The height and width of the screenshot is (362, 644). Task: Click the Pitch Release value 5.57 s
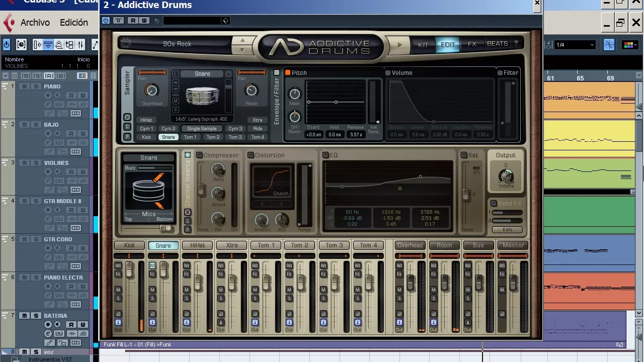(x=356, y=135)
